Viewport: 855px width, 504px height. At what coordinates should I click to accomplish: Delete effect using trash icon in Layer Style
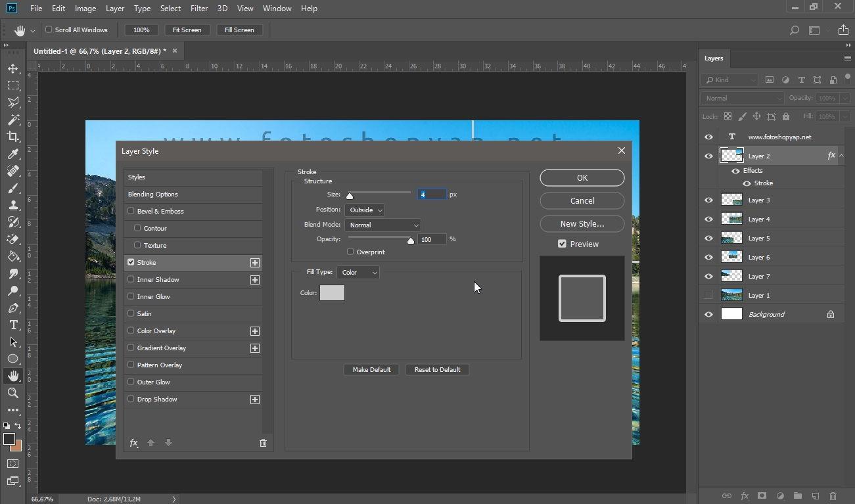point(263,443)
